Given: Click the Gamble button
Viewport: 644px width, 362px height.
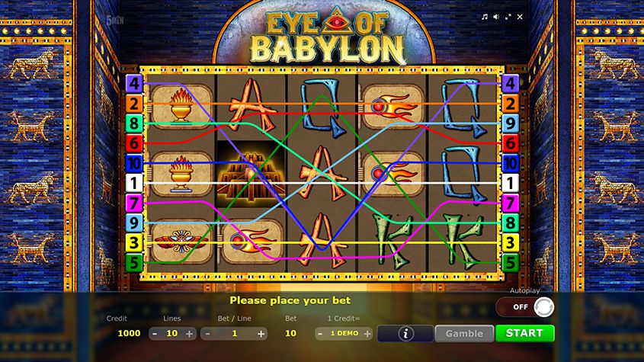Looking at the screenshot, I should click(464, 333).
